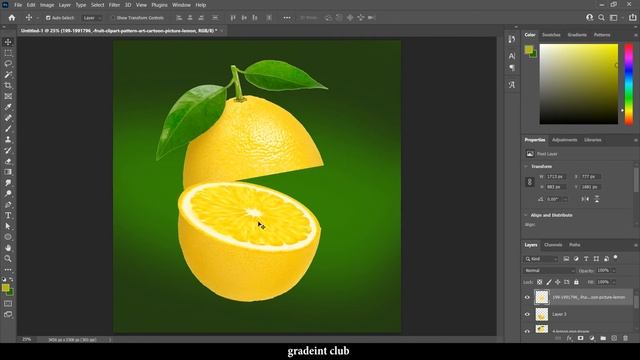Click flip horizontal button in Transform
The width and height of the screenshot is (640, 360).
pos(585,199)
